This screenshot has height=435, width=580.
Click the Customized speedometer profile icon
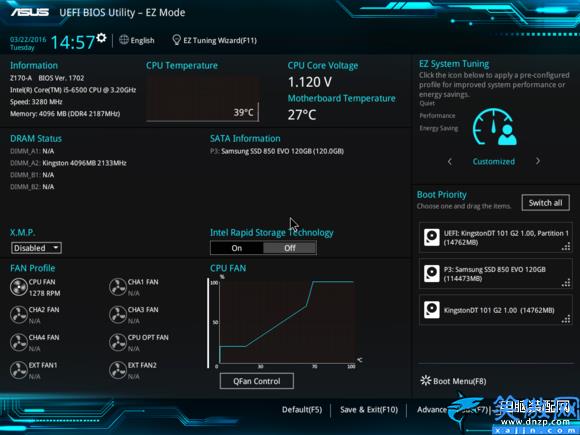495,127
